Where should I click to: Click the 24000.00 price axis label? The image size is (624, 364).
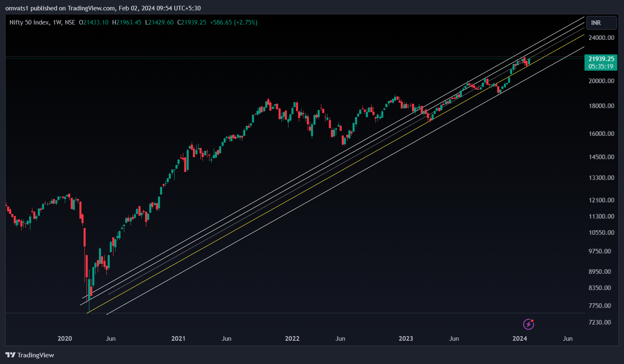point(601,37)
